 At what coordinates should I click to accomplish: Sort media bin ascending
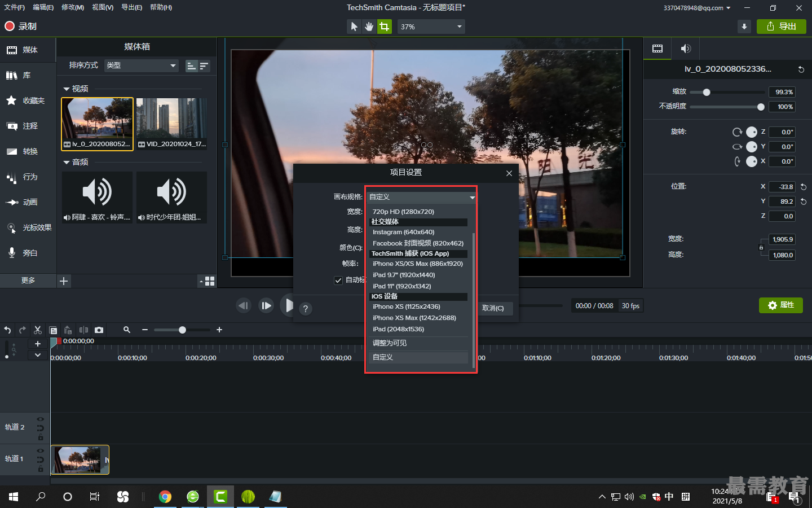coord(191,66)
